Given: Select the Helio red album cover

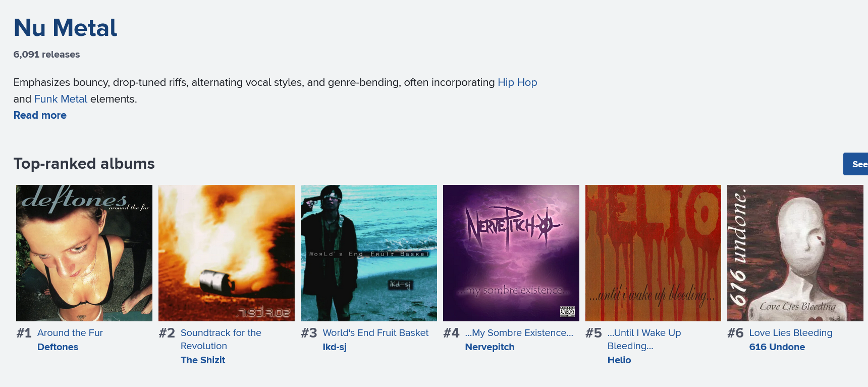Looking at the screenshot, I should tap(654, 253).
